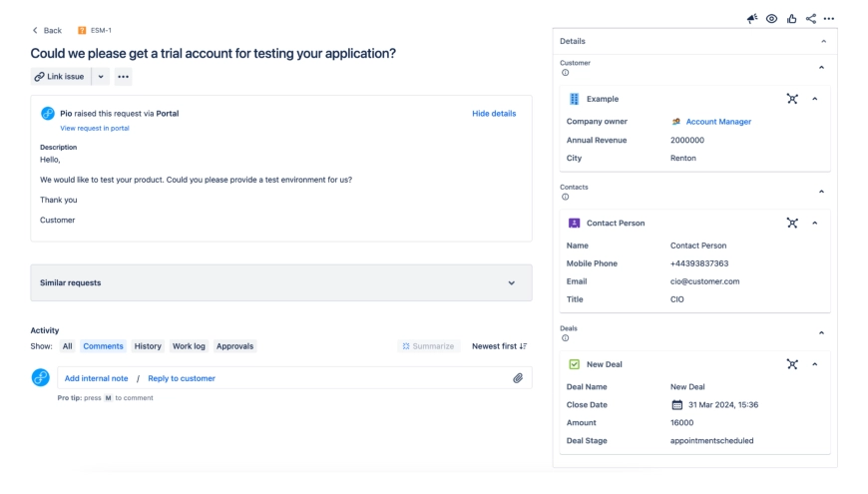Screen dimensions: 868x494
Task: Open the Account Manager link
Action: point(718,122)
